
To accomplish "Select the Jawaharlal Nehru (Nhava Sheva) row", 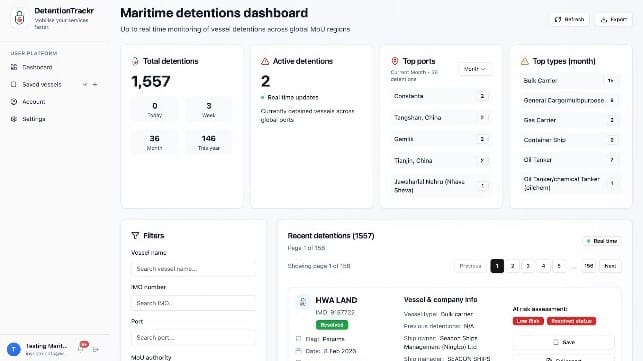I will [x=441, y=185].
